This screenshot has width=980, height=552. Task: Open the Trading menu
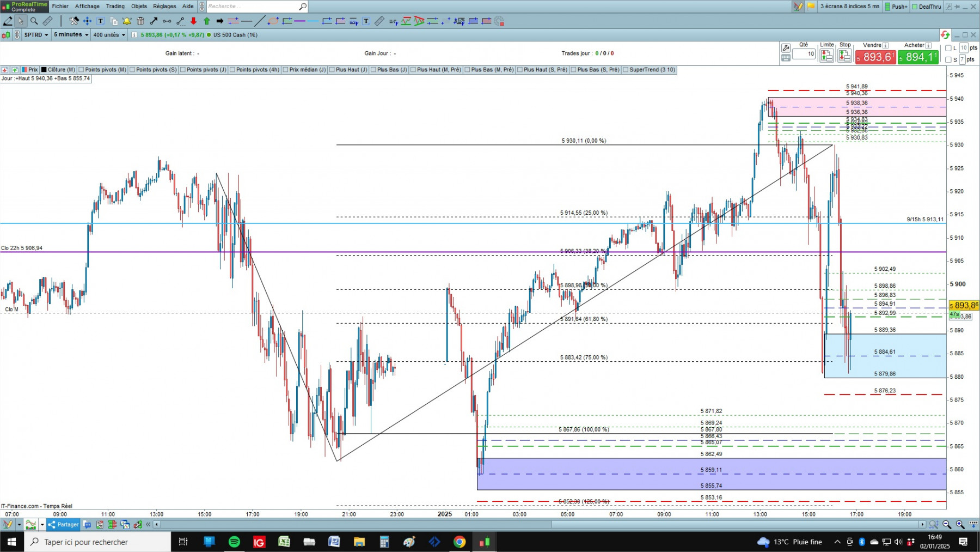[x=115, y=7]
